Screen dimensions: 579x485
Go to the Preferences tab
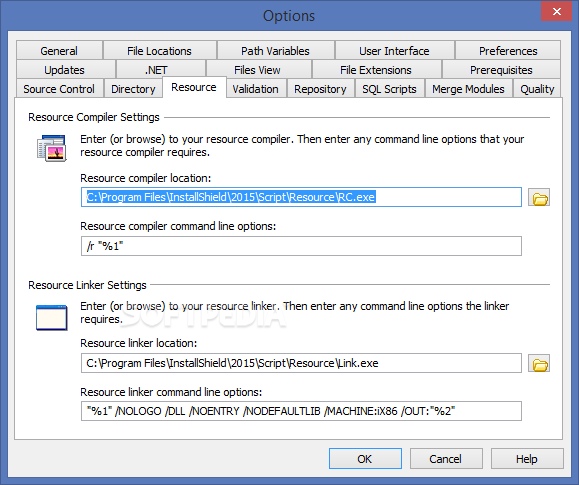click(508, 51)
